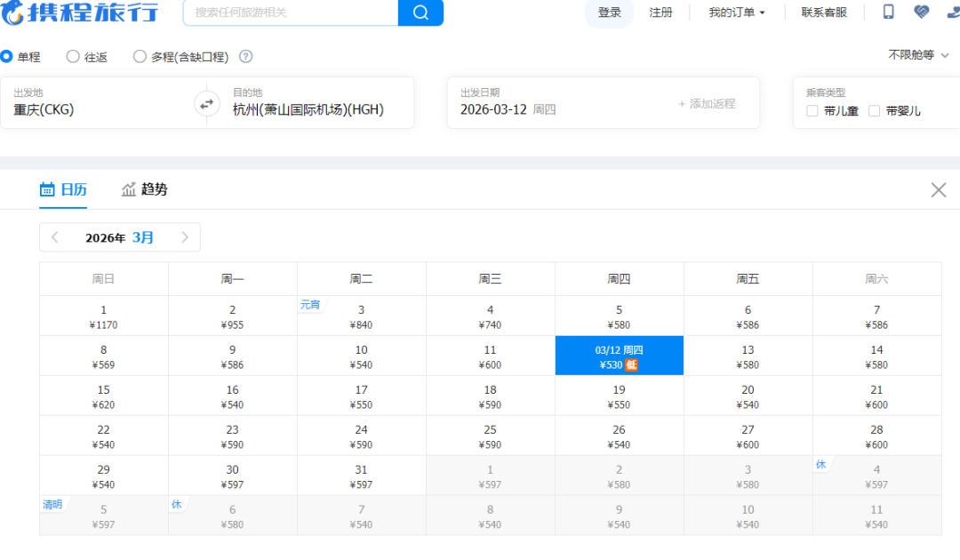Open the 不限舱等 cabin class dropdown
960x560 pixels.
coord(917,55)
